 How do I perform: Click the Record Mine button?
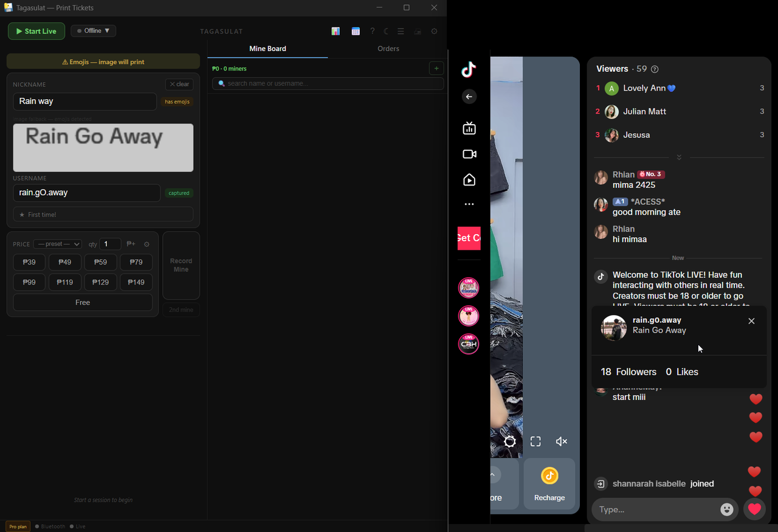pos(181,265)
